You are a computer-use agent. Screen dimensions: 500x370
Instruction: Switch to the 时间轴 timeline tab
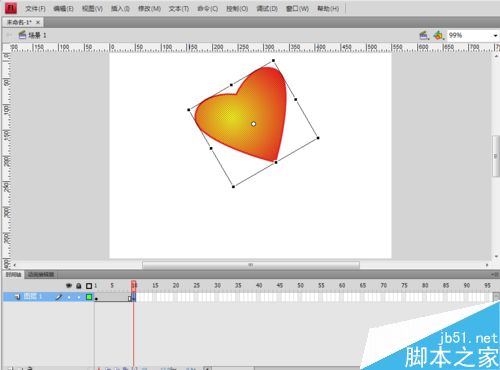coord(13,275)
